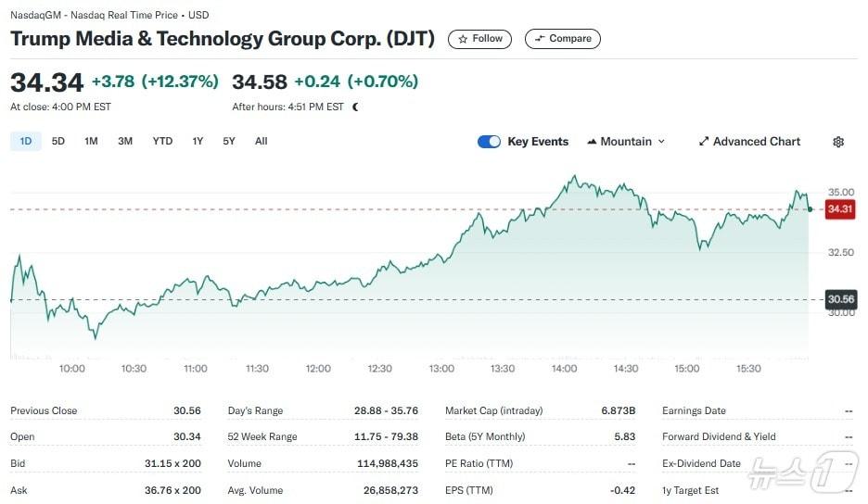Select the All time range tab
The image size is (868, 504).
262,142
